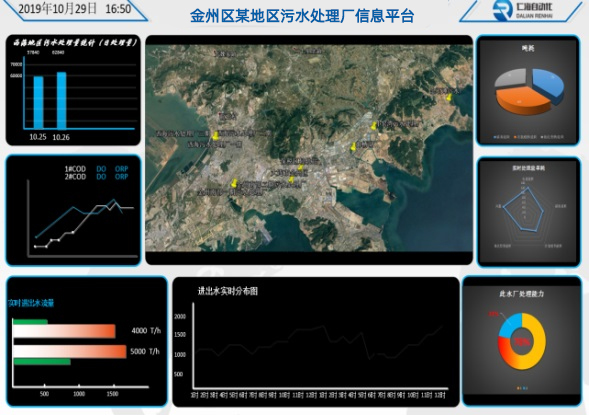Toggle the 2#COD legend label
Screen dimensions: 589x415
pos(75,177)
